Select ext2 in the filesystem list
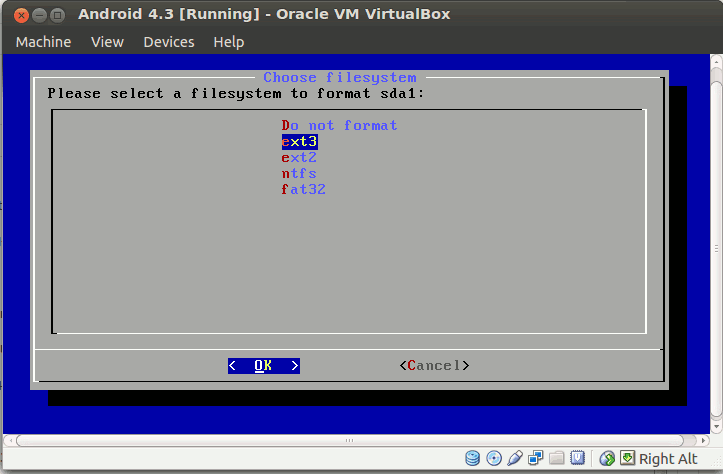 pyautogui.click(x=299, y=157)
